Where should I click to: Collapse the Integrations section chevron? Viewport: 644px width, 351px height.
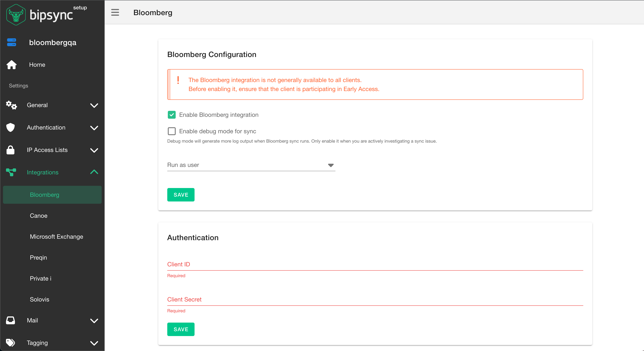(94, 172)
